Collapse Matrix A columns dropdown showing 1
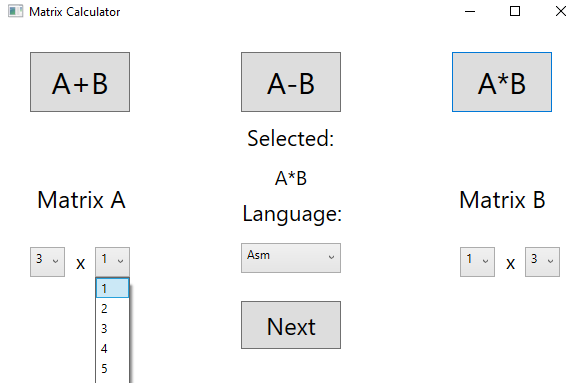The width and height of the screenshot is (580, 383). coord(112,262)
